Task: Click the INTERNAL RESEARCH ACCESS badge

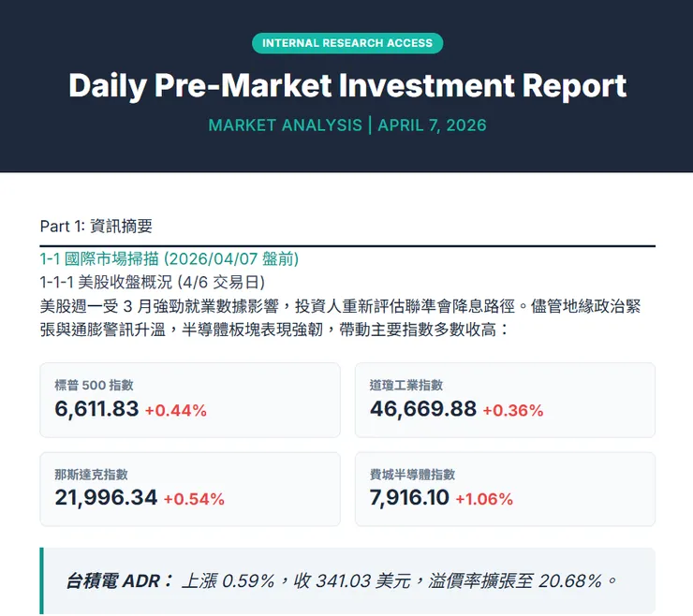Action: (347, 43)
